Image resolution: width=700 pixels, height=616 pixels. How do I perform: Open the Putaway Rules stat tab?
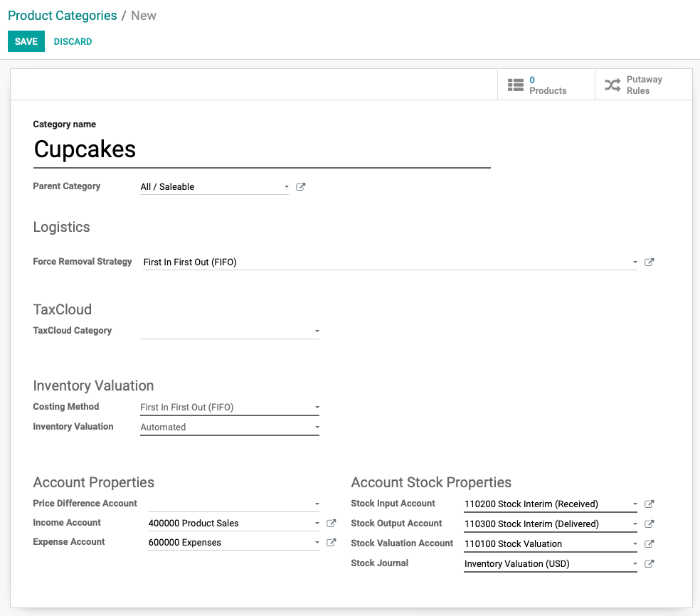click(x=644, y=85)
